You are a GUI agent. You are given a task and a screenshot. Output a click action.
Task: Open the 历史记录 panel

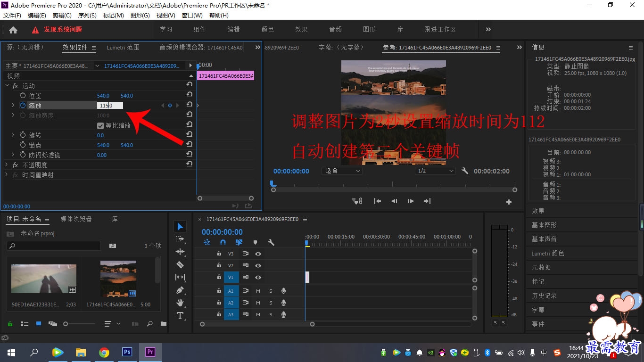544,296
